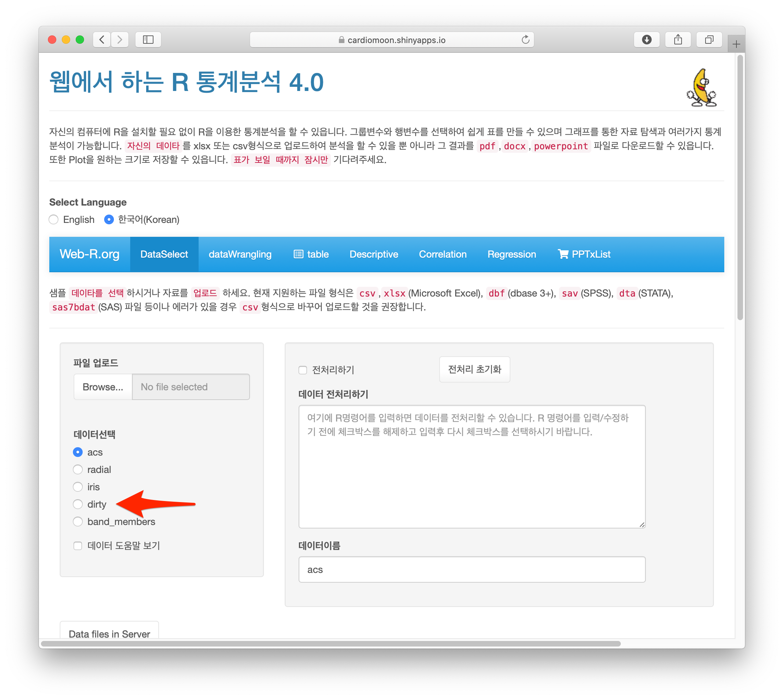Viewport: 784px width, 700px height.
Task: Click the 데이터이름 text field
Action: click(472, 569)
